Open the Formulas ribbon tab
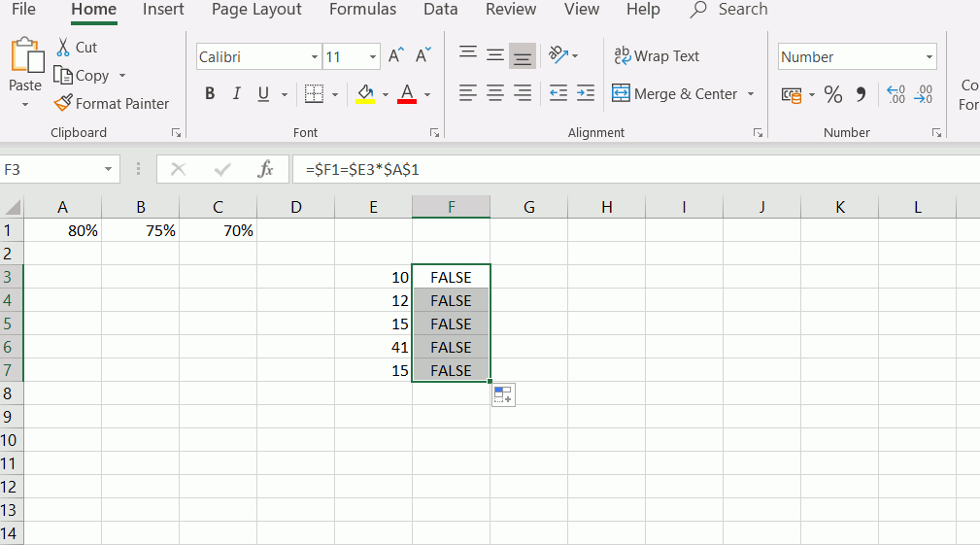This screenshot has height=545, width=980. [362, 10]
